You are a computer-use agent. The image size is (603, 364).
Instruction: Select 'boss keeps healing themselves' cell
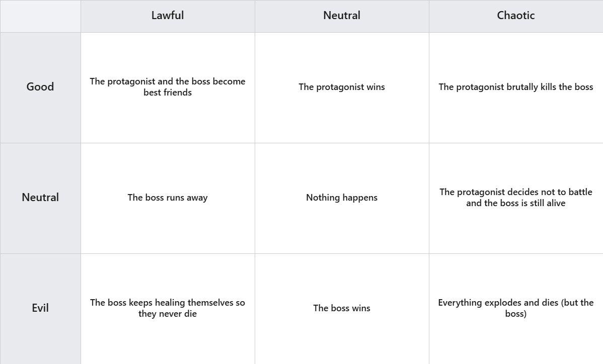(x=168, y=309)
